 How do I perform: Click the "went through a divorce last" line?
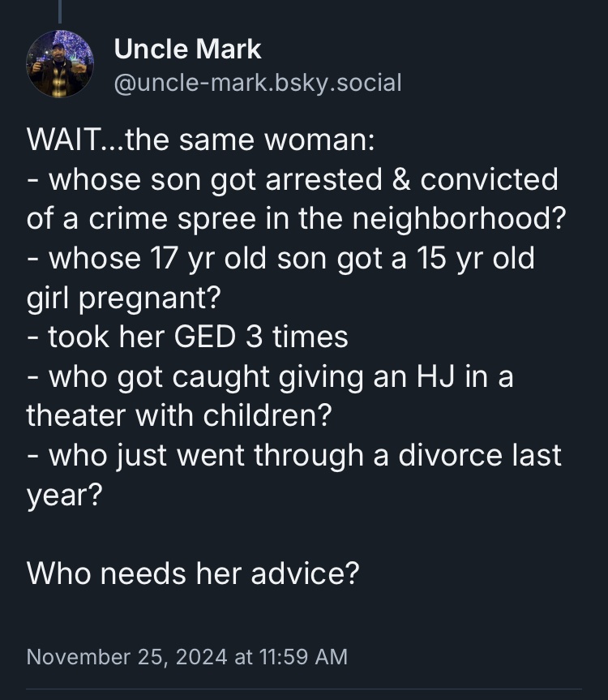point(293,455)
